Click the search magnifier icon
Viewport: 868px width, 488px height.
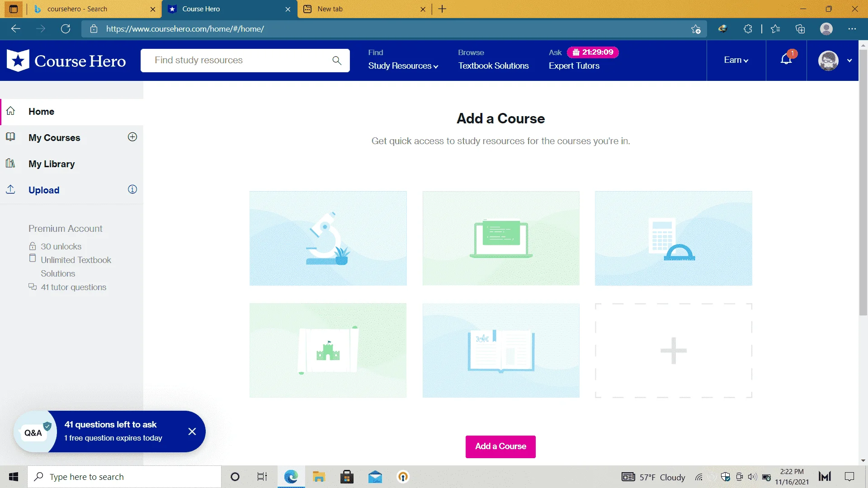tap(337, 61)
